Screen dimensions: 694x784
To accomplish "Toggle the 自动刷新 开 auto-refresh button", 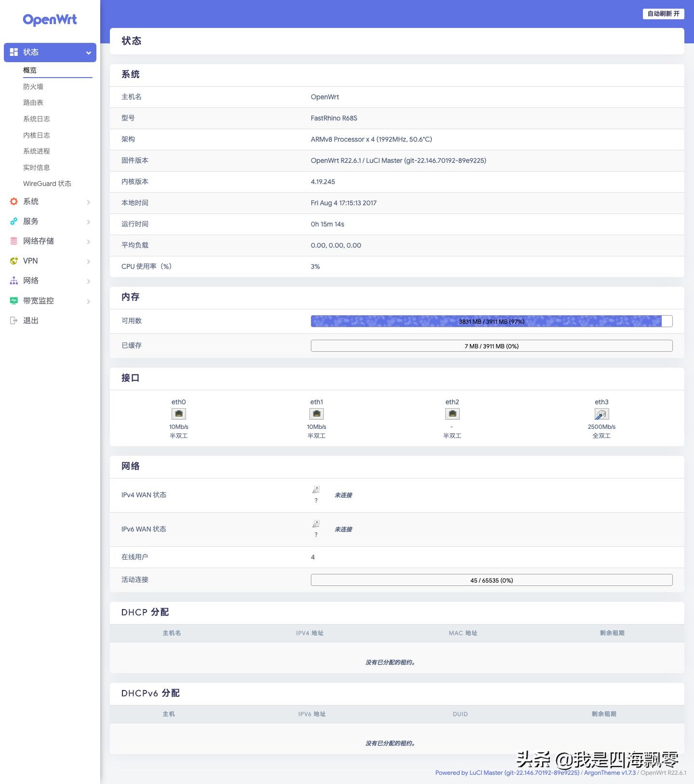I will tap(664, 13).
